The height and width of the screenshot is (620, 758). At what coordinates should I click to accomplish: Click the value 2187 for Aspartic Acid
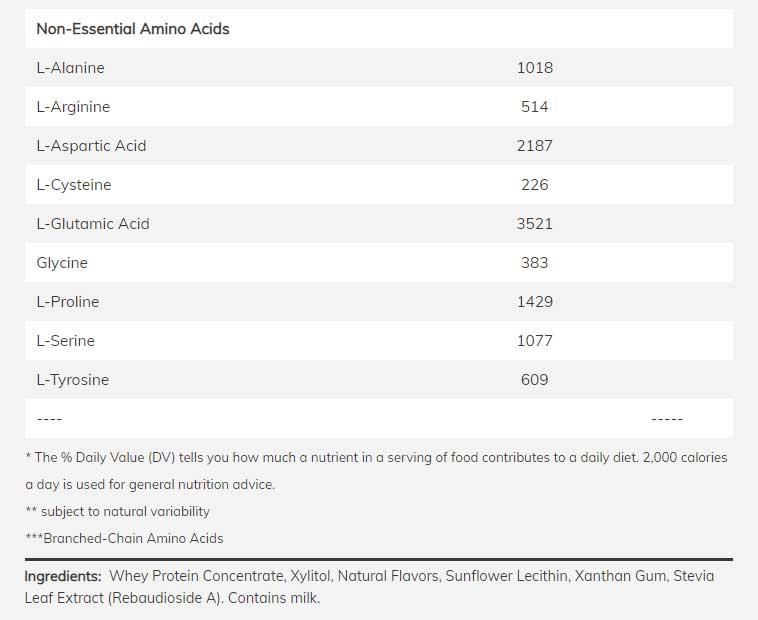pyautogui.click(x=535, y=146)
